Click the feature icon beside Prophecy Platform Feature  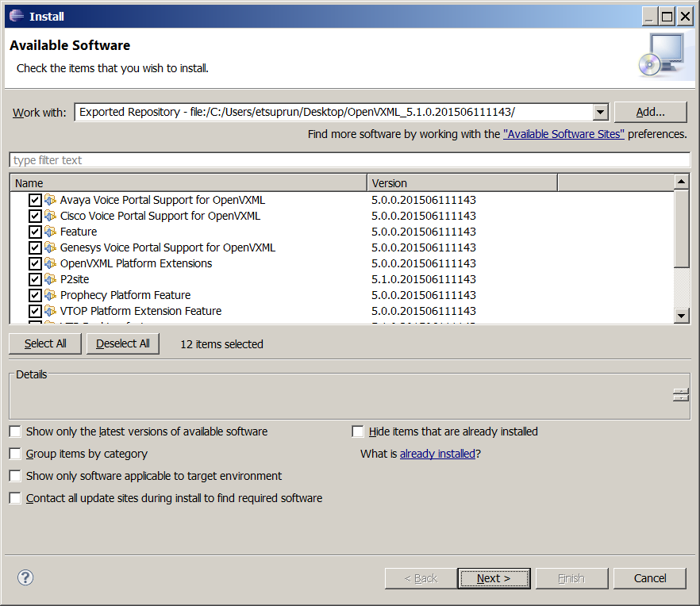click(51, 295)
